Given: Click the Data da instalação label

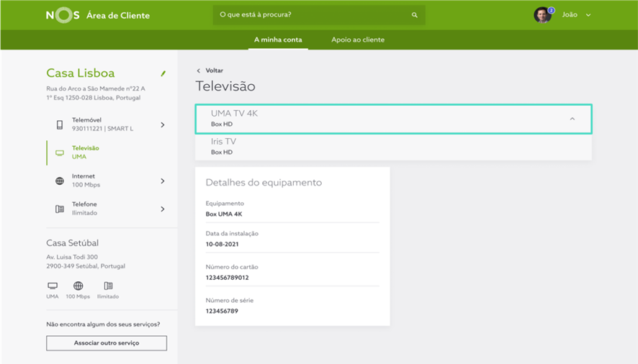Looking at the screenshot, I should click(232, 234).
